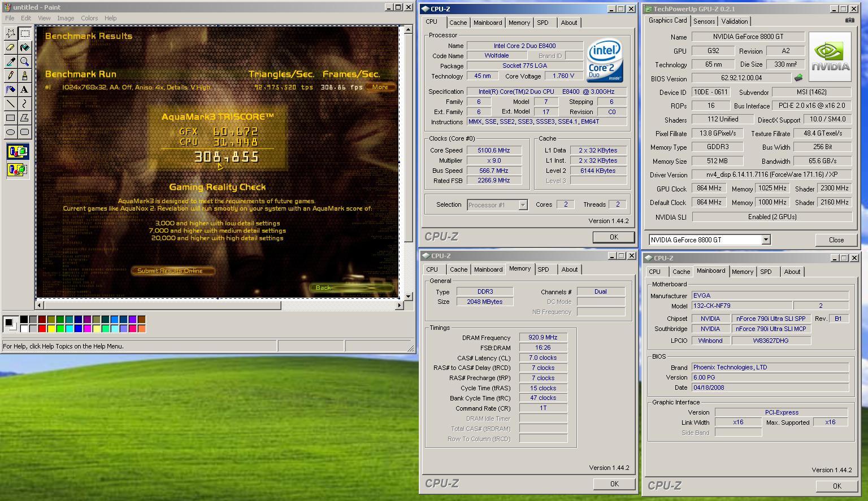Pick the Rectangle shape tool
868x501 pixels.
click(x=10, y=118)
